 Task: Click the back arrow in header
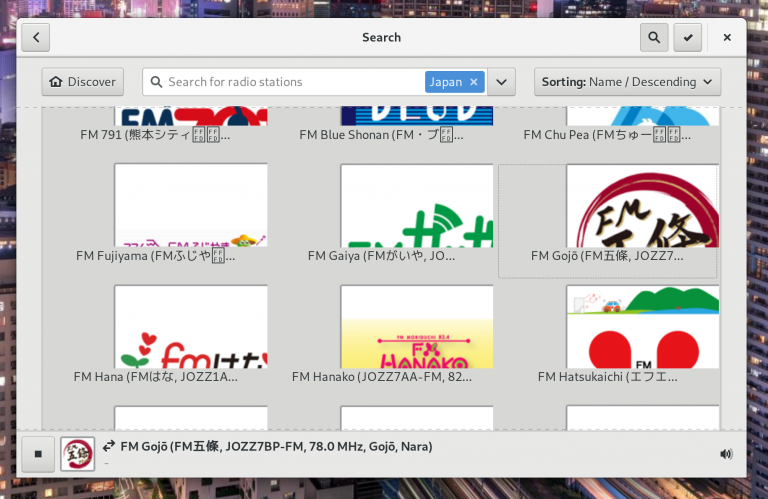(x=36, y=37)
